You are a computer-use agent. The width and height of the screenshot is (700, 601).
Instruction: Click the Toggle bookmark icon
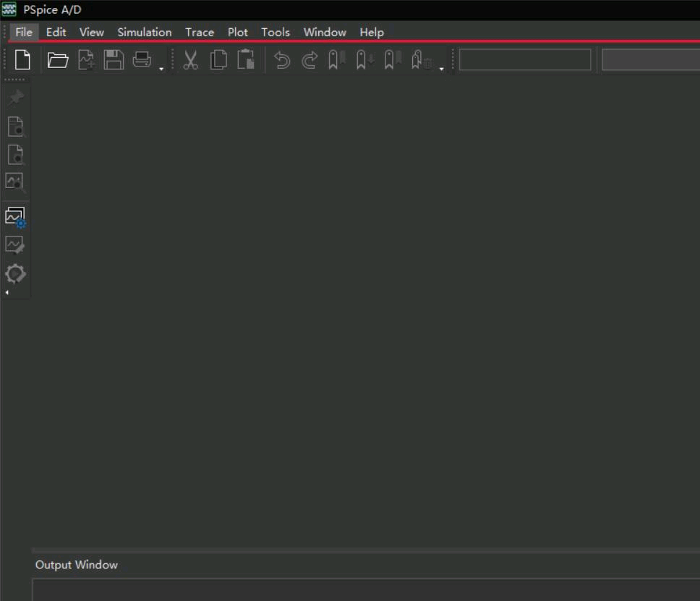tap(337, 60)
